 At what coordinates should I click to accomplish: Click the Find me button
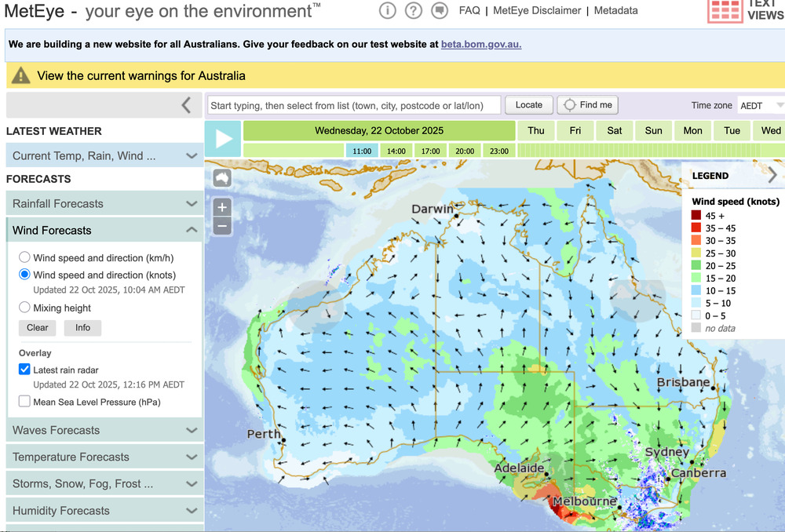[588, 105]
